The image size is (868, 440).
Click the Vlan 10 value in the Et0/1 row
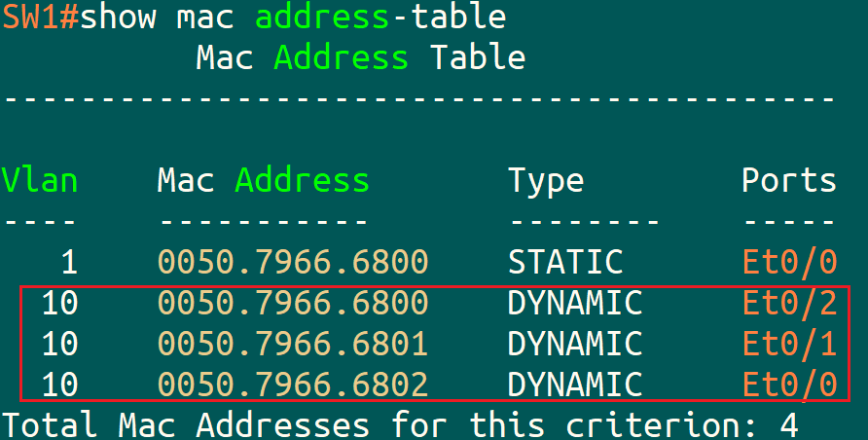coord(59,344)
